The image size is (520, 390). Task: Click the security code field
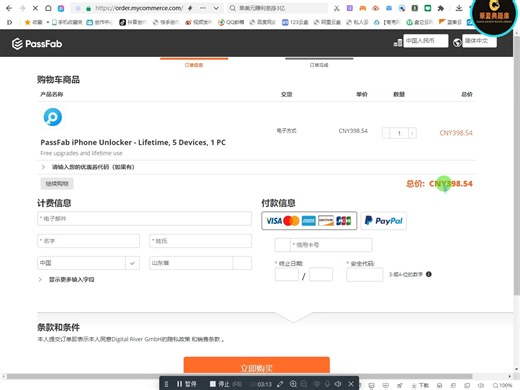364,275
